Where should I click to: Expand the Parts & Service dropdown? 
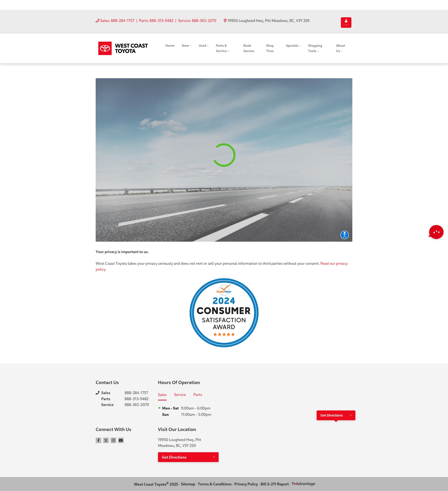222,48
